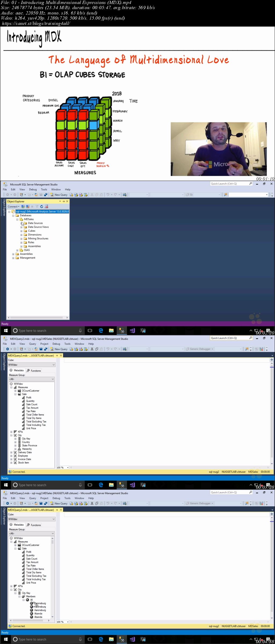Collapse the Members node under City Key
Screen dimensions: 275x644
(19, 596)
